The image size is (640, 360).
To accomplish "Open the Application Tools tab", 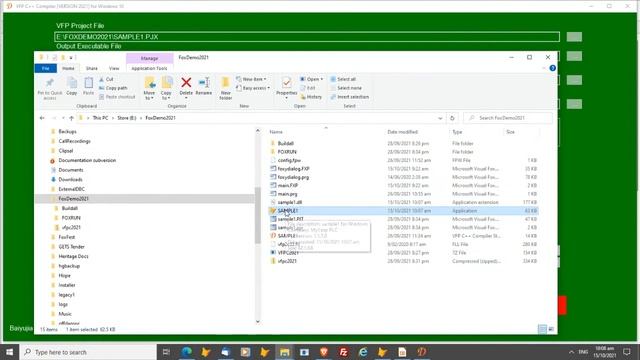I will point(149,69).
